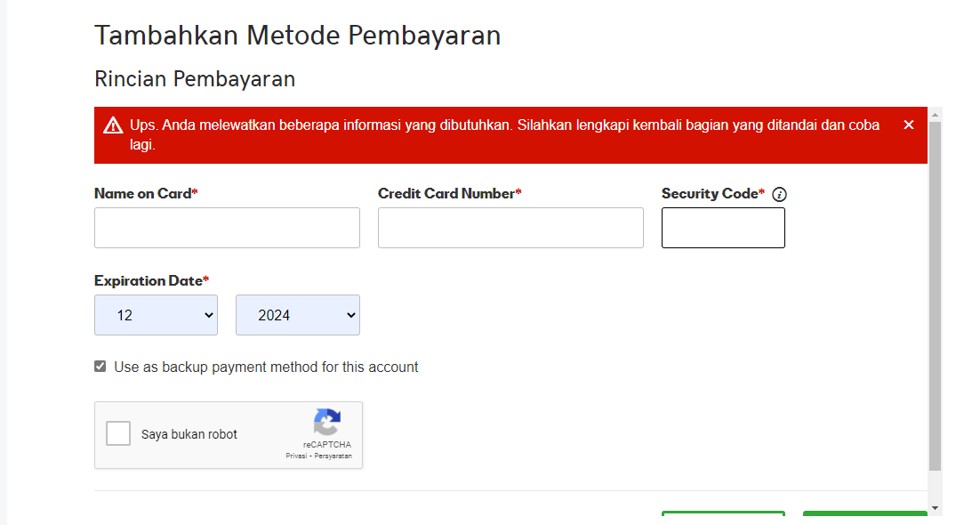Focus the Credit Card Number field
This screenshot has width=980, height=525.
click(x=510, y=228)
